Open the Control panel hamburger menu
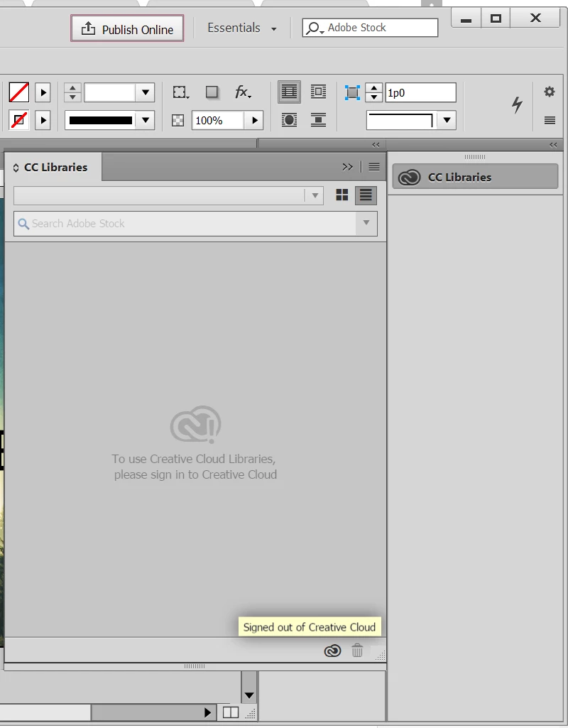This screenshot has width=568, height=728. point(550,121)
